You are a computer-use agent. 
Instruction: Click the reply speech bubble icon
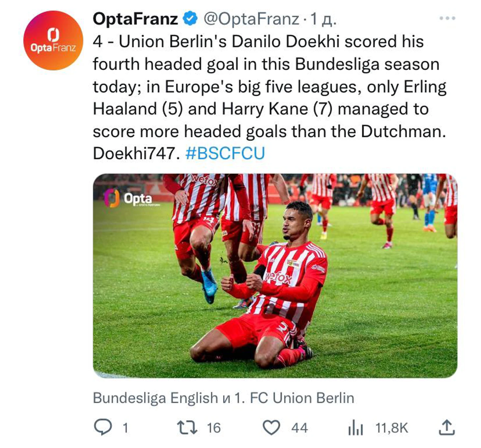tap(103, 427)
